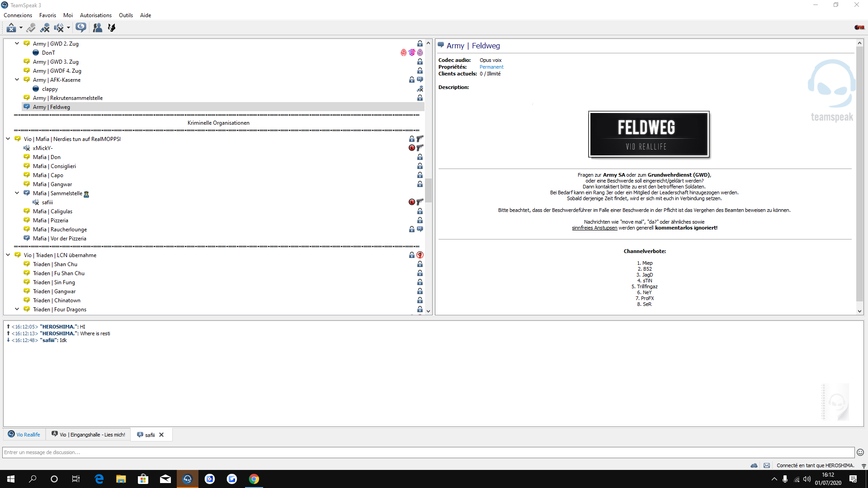
Task: Toggle subscribe to all channels icon
Action: point(81,28)
